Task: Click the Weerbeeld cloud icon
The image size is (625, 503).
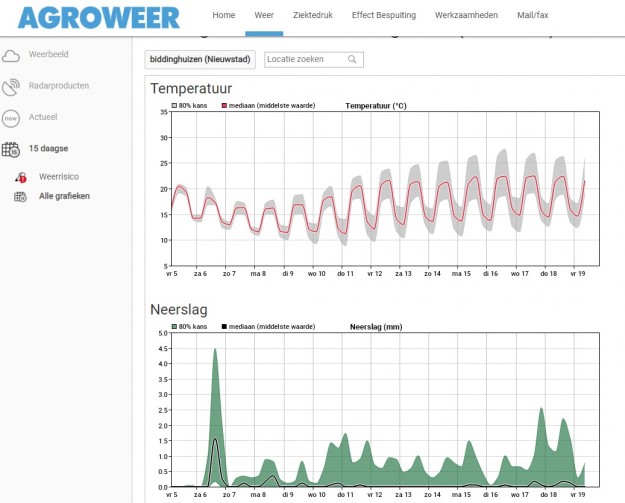Action: [x=11, y=55]
